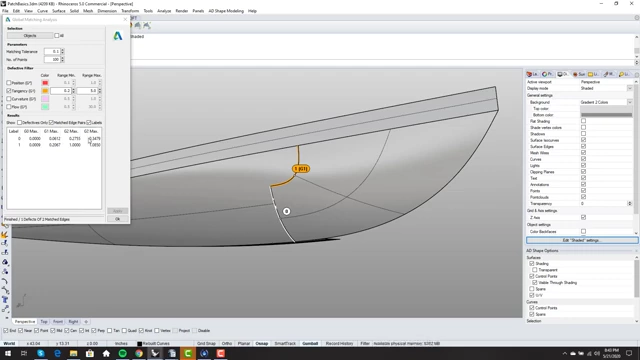Open Task View in the taskbar
Image resolution: width=640 pixels, height=360 pixels.
pos(24,353)
